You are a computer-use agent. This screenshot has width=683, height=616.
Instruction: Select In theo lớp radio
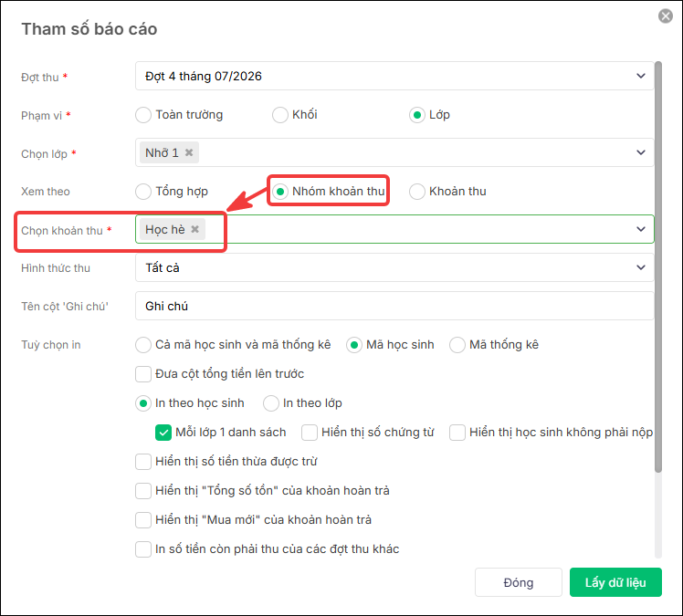click(x=271, y=403)
